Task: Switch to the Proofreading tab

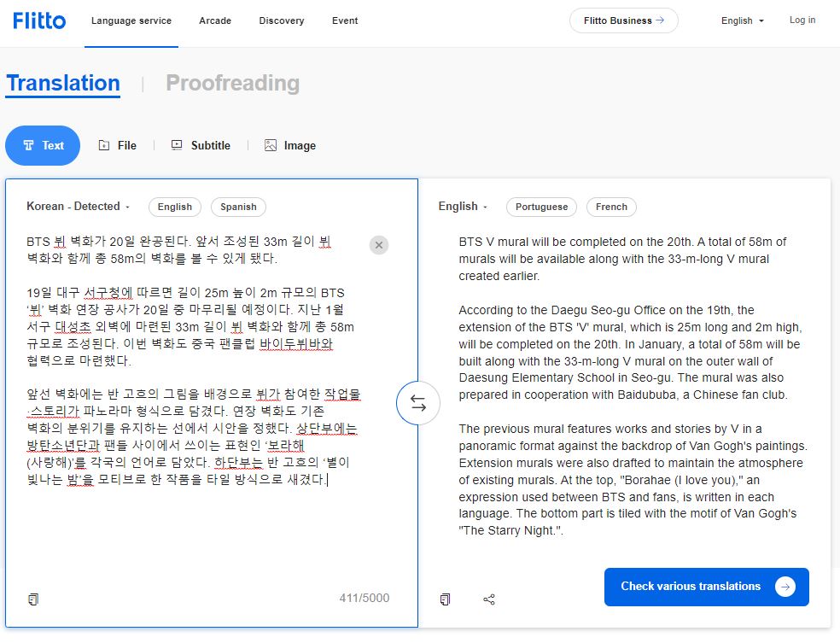Action: point(232,83)
